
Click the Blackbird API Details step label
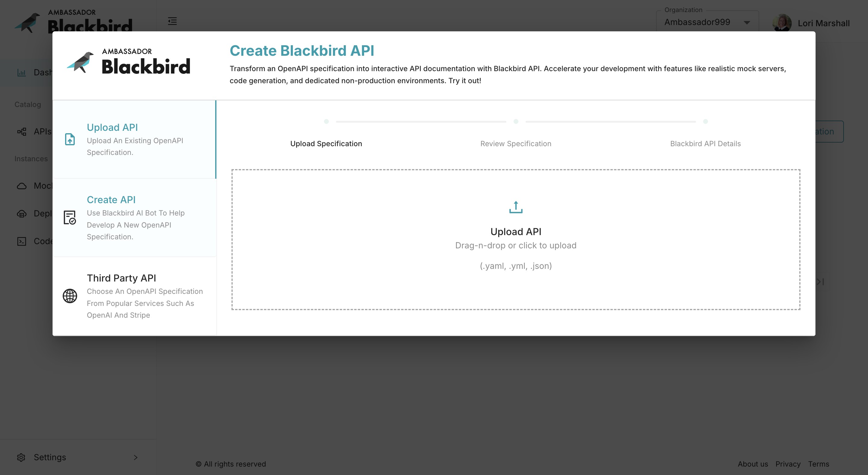click(705, 143)
